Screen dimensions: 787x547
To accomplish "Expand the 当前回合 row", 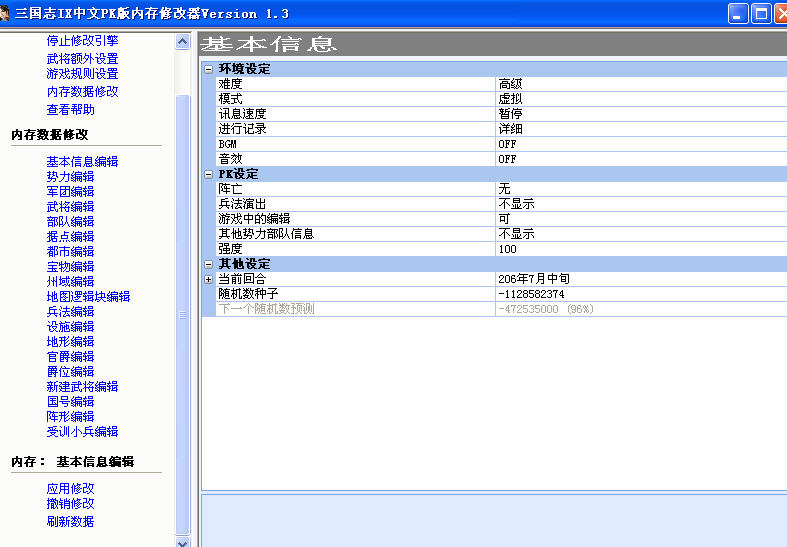I will click(x=208, y=279).
